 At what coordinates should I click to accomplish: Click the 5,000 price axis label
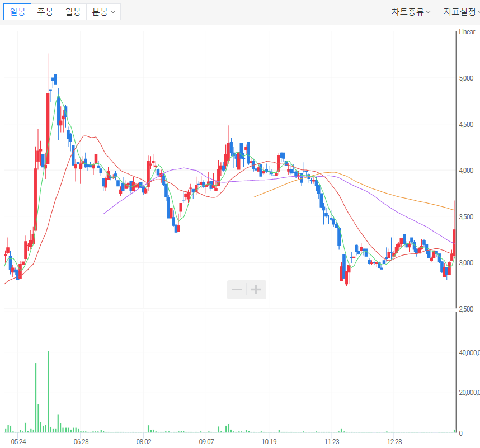466,78
